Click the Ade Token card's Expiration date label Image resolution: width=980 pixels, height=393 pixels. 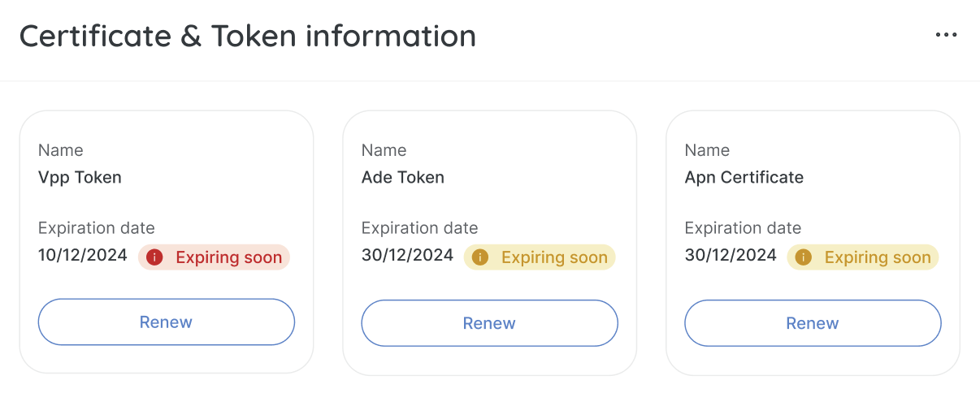(x=420, y=228)
